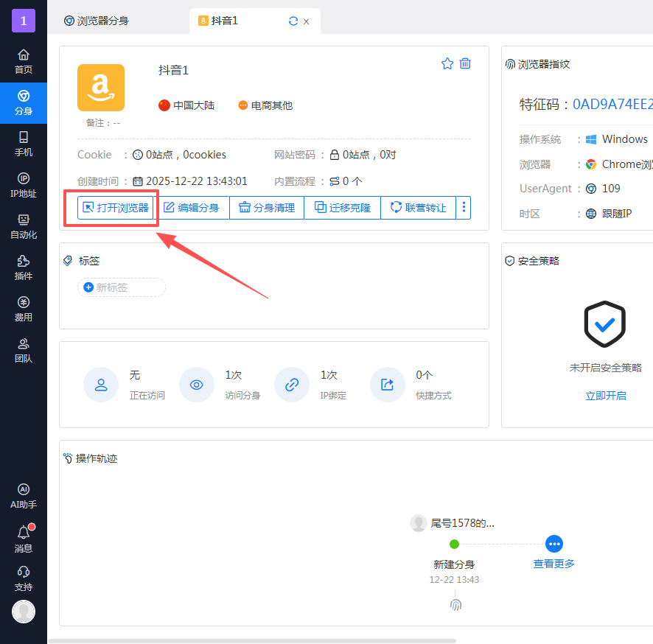
Task: Open the more actions menu after 联营转让
Action: click(464, 207)
